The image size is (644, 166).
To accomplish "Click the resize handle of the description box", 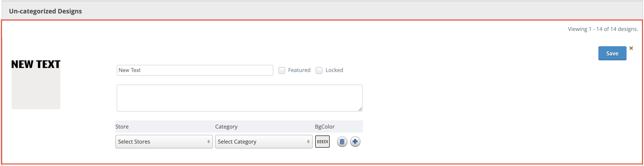I will click(360, 109).
